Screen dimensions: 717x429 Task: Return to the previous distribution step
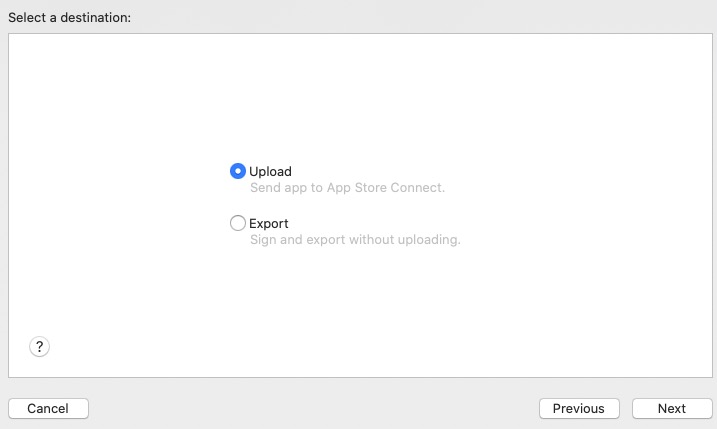(x=579, y=408)
